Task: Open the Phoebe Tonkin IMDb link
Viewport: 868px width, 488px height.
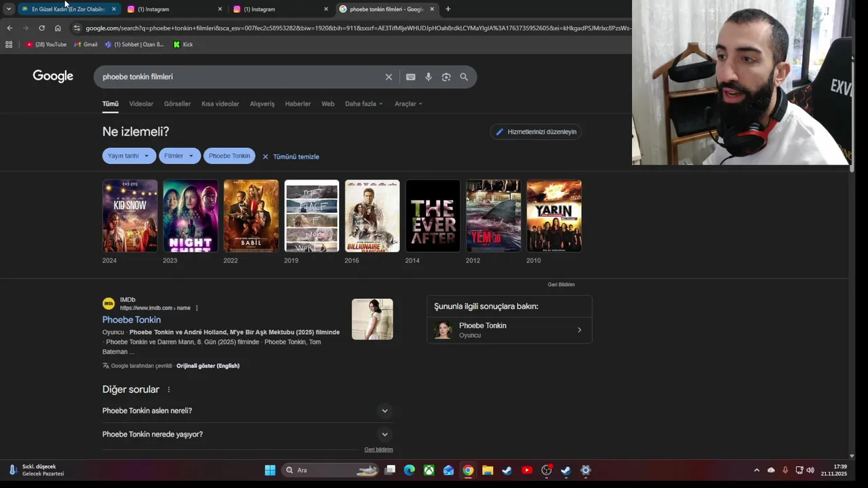Action: pos(132,320)
